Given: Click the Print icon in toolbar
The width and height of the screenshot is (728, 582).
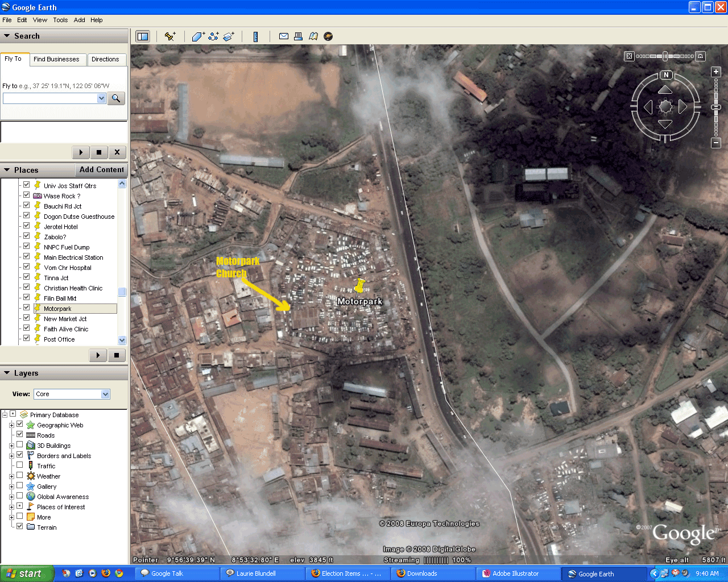Looking at the screenshot, I should point(298,36).
